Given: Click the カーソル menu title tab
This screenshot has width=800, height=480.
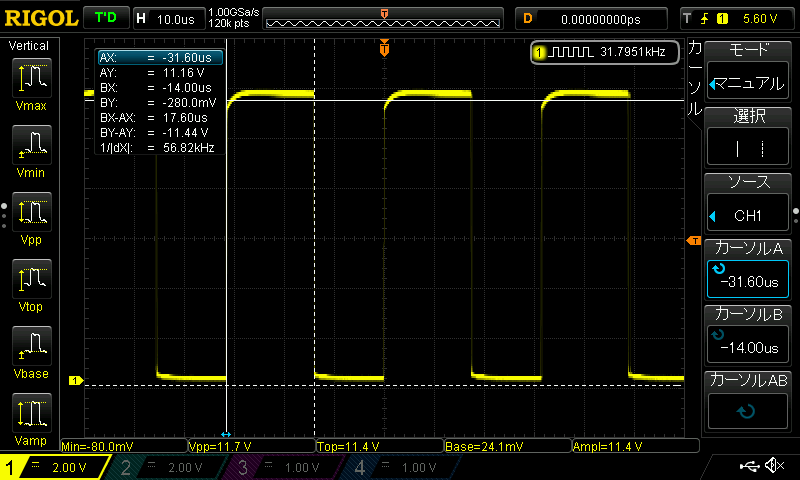Looking at the screenshot, I should click(695, 79).
